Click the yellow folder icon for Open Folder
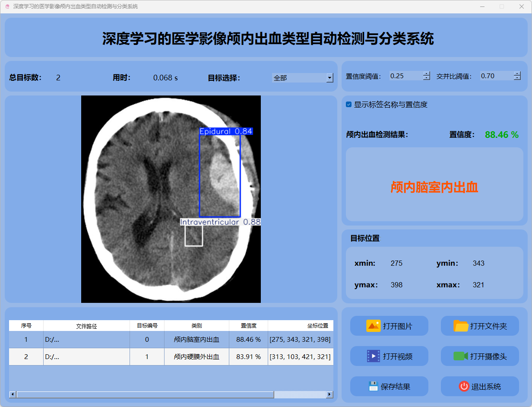Screen dimensions: 532x407 coord(461,326)
